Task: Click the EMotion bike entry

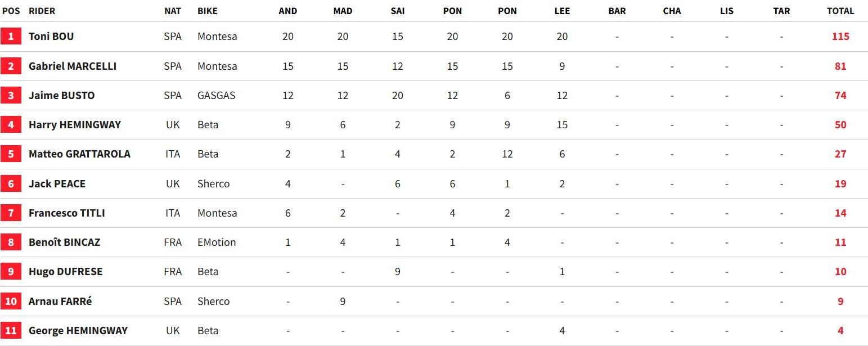Action: pos(217,242)
